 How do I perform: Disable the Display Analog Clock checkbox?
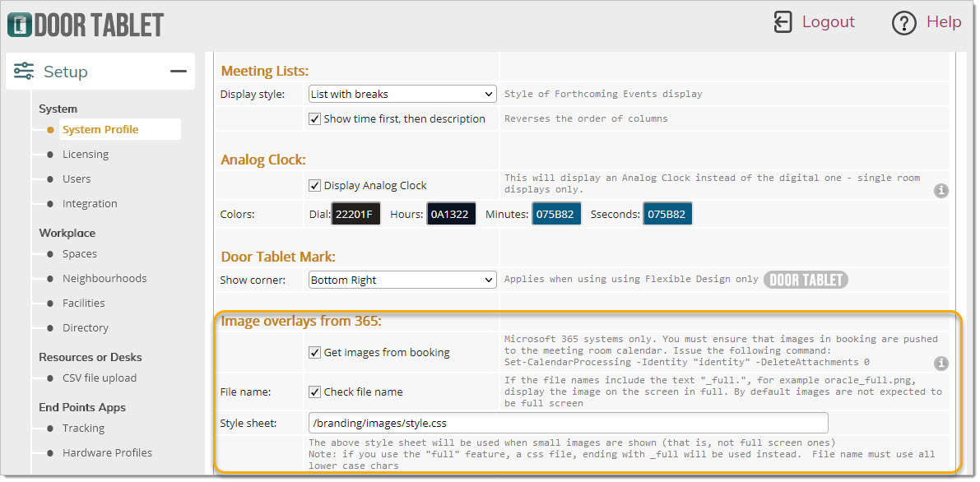tap(314, 185)
